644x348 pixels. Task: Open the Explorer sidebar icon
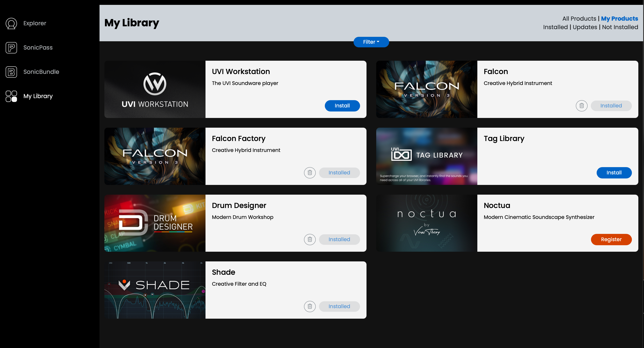pos(11,23)
